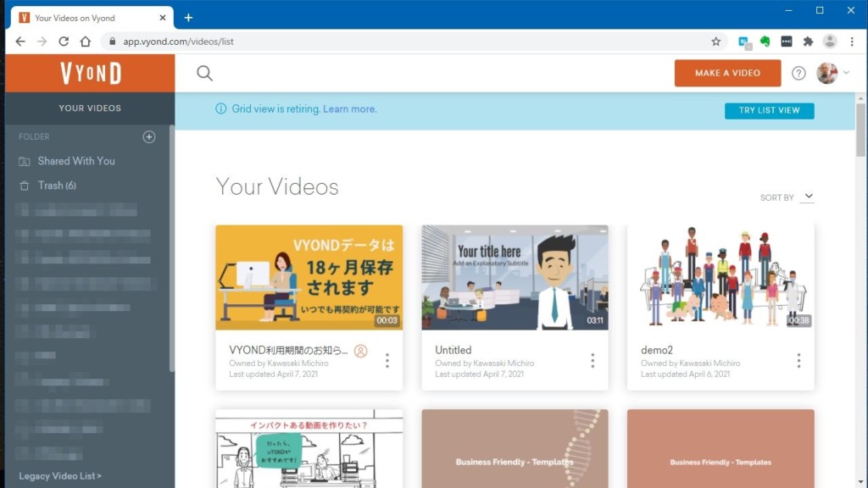868x488 pixels.
Task: Open options menu for VYOND利用期間 video
Action: 387,361
